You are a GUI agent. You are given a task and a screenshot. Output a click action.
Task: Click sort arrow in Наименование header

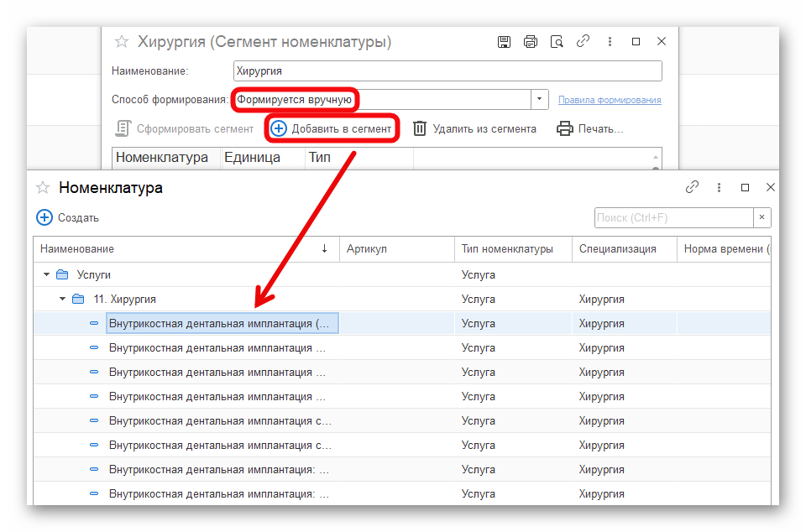(x=324, y=249)
